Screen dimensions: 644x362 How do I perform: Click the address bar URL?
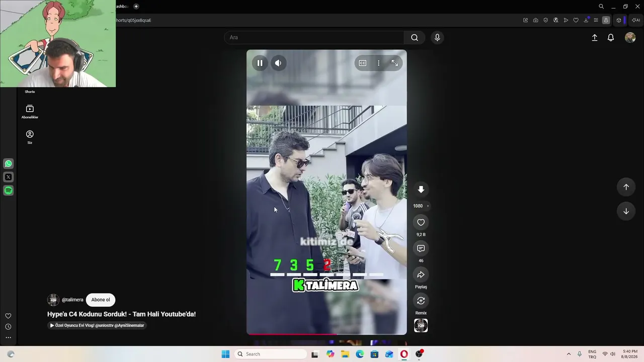(133, 20)
